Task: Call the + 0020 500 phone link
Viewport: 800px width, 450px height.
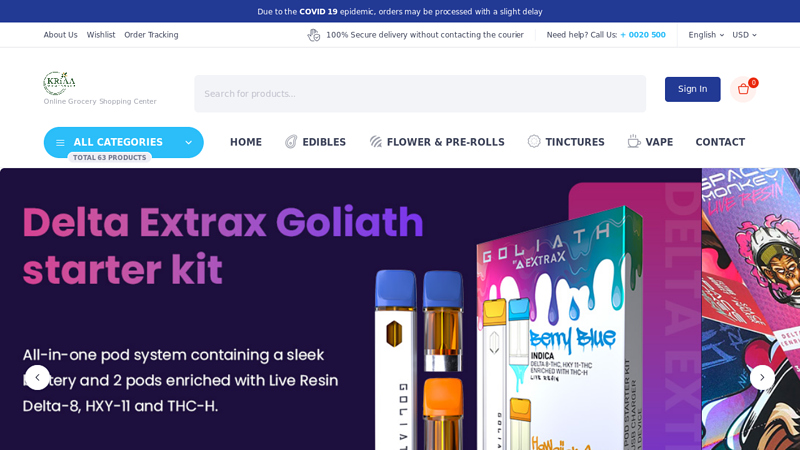Action: tap(643, 35)
